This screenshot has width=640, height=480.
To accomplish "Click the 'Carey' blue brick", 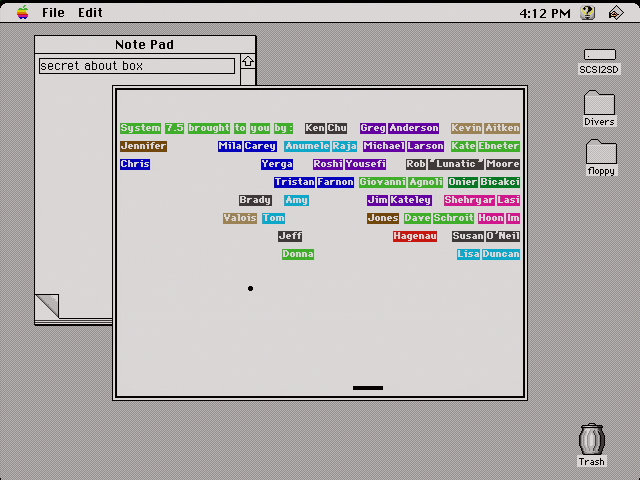I will coord(260,146).
